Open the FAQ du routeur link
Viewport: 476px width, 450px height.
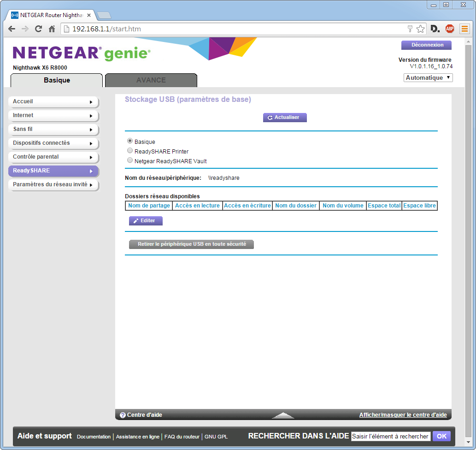click(182, 437)
